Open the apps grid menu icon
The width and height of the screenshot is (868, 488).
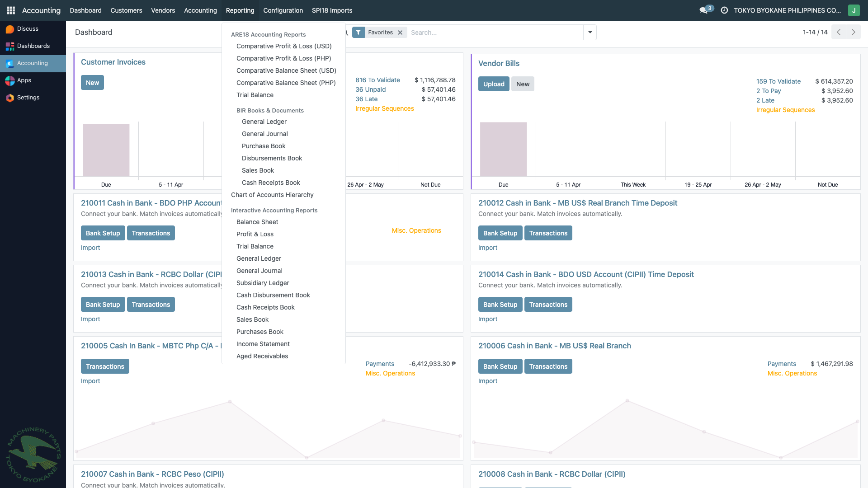[x=11, y=10]
